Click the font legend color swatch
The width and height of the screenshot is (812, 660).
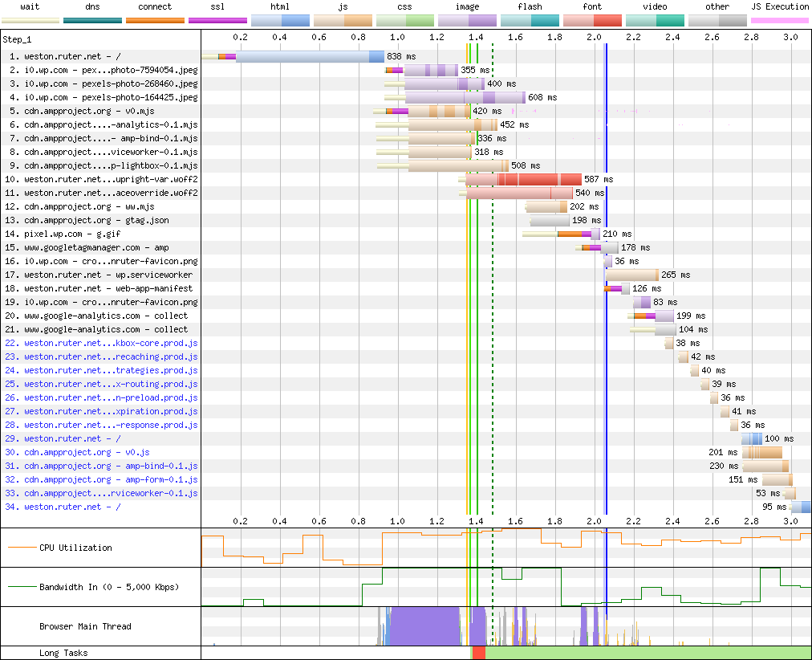coord(592,20)
